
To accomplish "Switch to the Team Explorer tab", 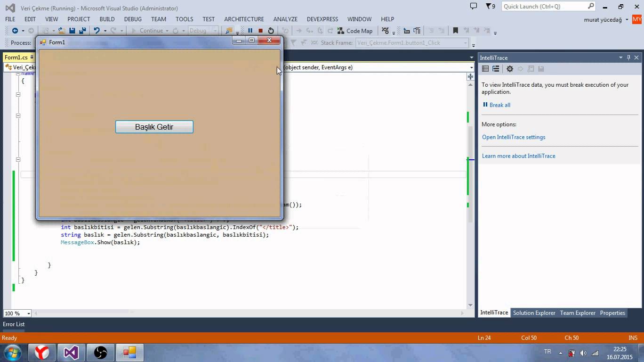I will pyautogui.click(x=578, y=313).
